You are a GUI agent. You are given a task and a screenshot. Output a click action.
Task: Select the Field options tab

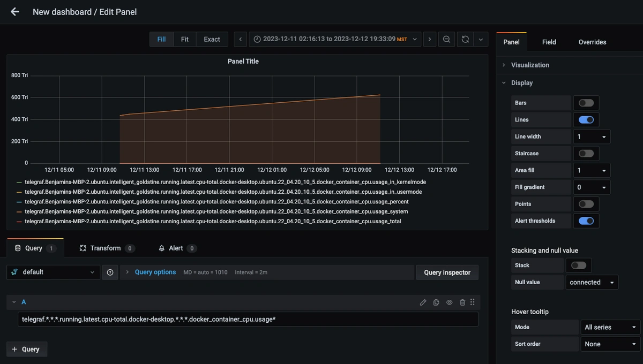coord(549,42)
